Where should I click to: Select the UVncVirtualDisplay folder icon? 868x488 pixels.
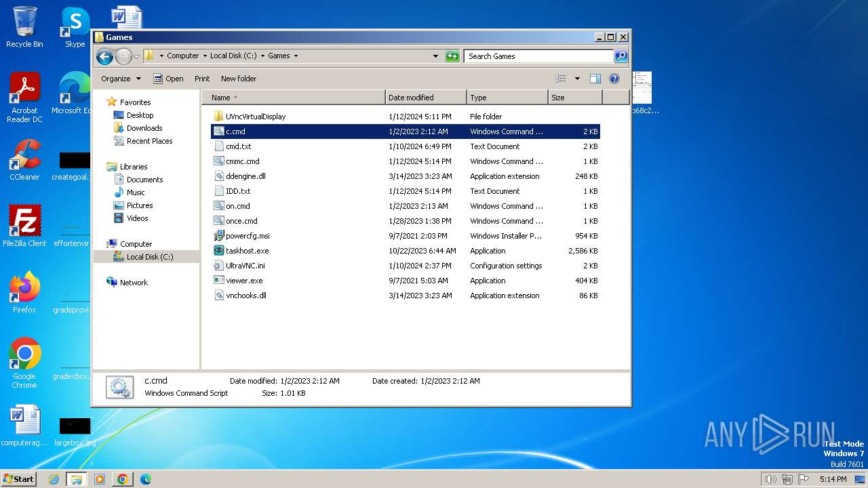pyautogui.click(x=218, y=117)
